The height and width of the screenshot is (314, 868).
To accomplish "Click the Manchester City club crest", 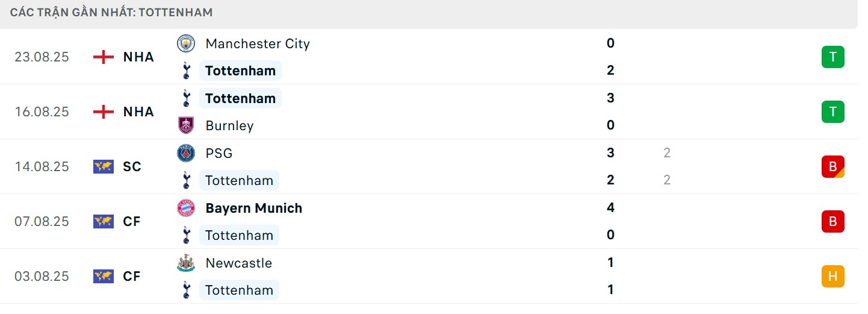I will coord(186,43).
